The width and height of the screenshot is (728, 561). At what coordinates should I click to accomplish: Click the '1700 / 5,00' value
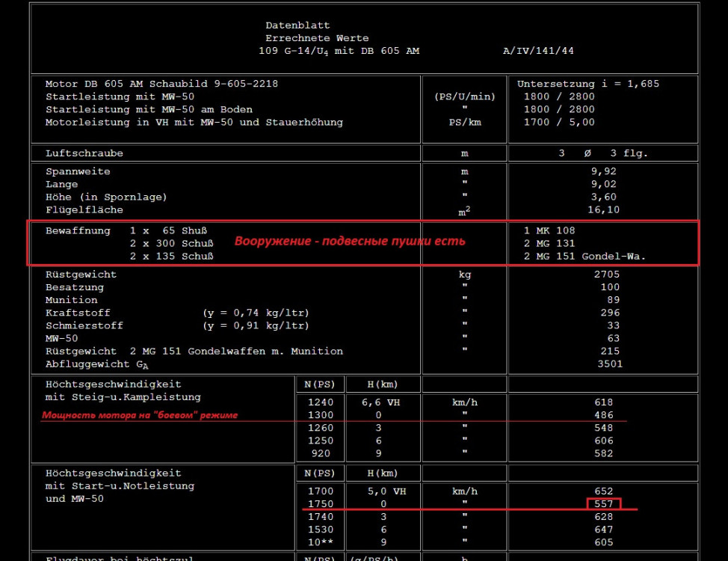coord(560,122)
